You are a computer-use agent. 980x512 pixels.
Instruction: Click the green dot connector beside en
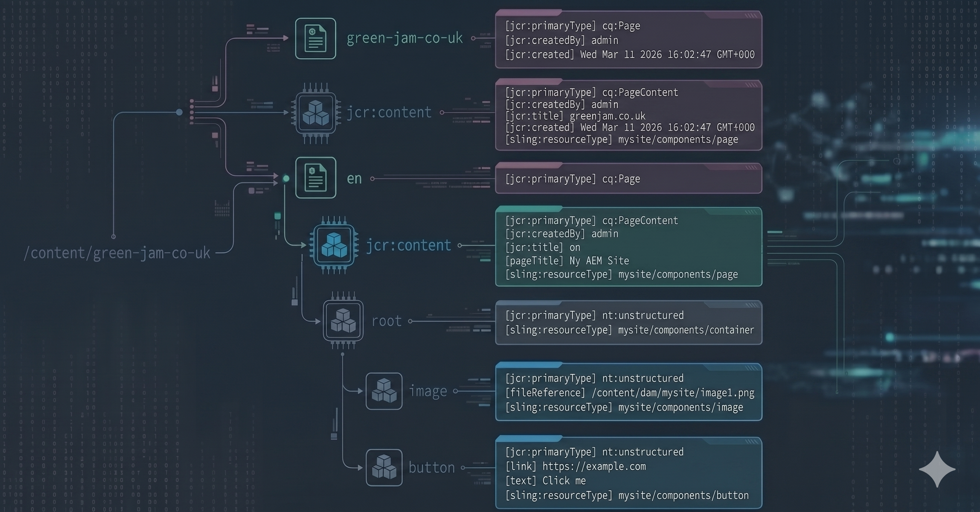[286, 178]
